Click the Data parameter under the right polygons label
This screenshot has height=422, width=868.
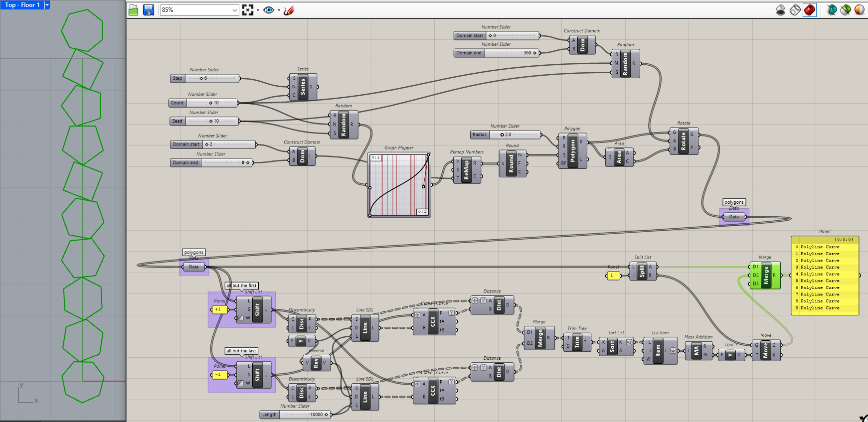pyautogui.click(x=734, y=217)
